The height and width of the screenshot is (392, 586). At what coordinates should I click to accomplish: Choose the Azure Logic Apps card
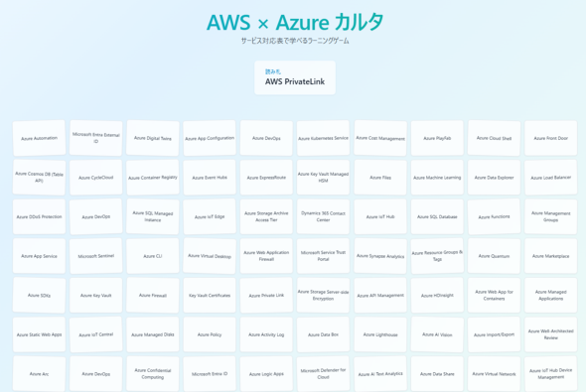click(266, 374)
